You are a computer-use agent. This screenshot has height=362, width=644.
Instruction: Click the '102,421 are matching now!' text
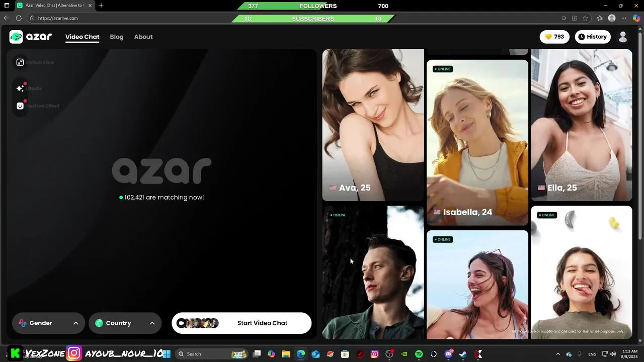click(164, 198)
